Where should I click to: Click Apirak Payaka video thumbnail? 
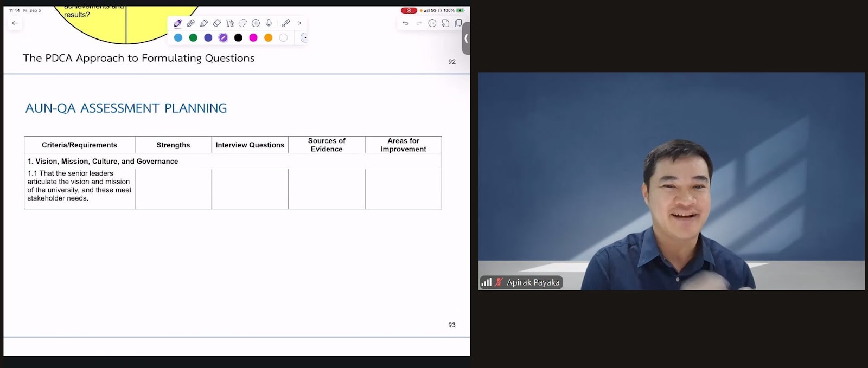coord(672,181)
